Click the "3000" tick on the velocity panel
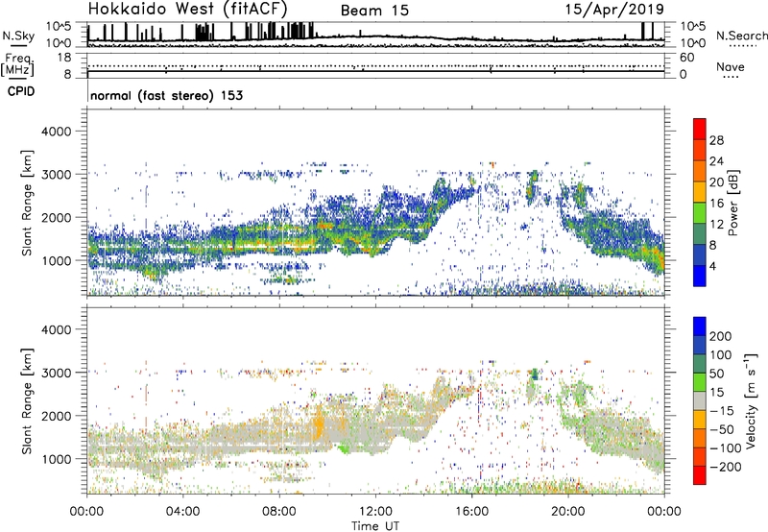 (x=56, y=373)
